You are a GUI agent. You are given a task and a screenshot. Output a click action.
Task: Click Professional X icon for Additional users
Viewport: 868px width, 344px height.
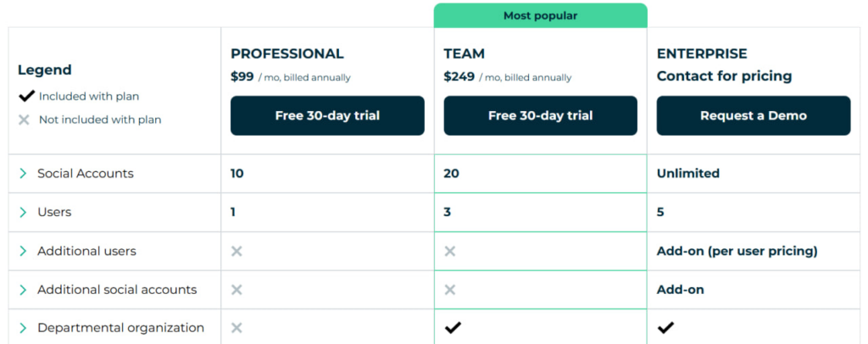236,251
